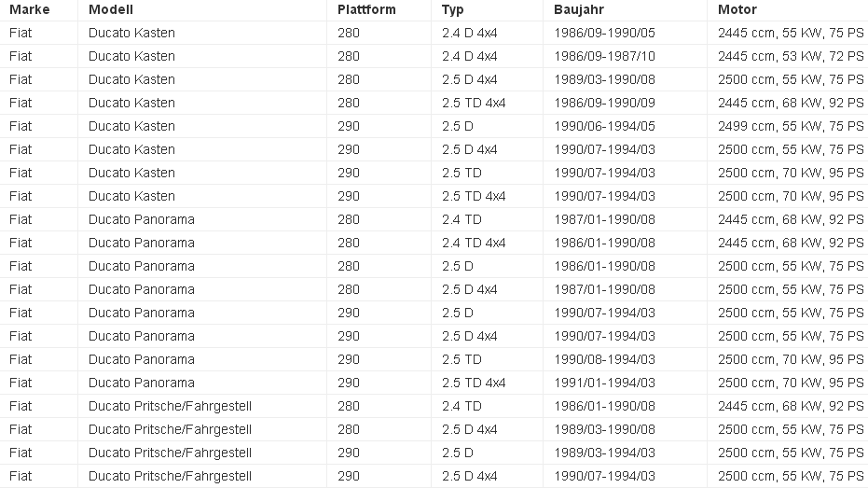Select the 2445 ccm, 53 KW, 72 PS cell
This screenshot has height=488, width=868.
[791, 56]
